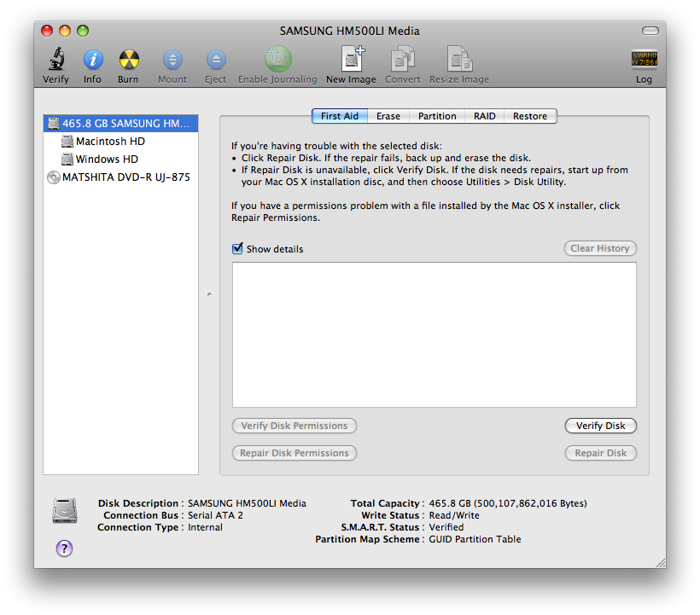
Task: Select the Windows HD volume
Action: 121,160
